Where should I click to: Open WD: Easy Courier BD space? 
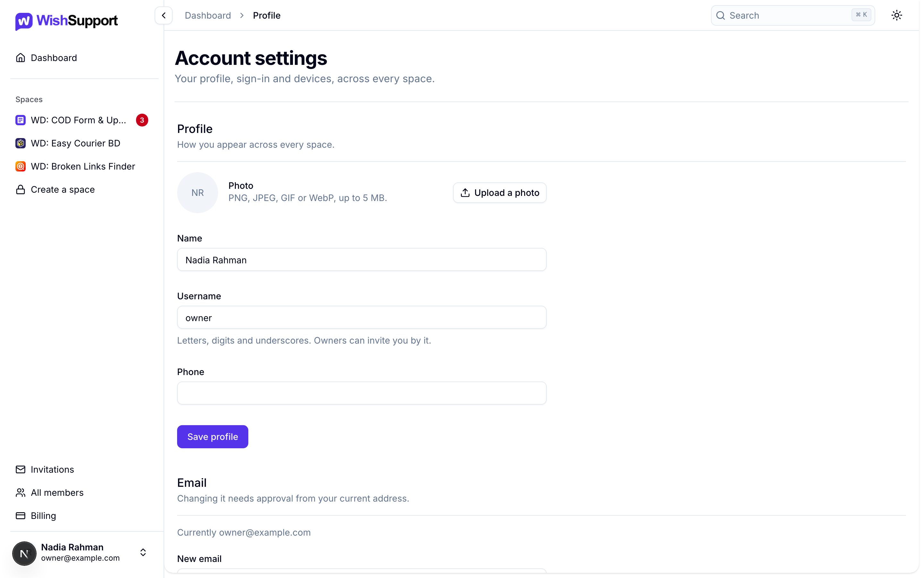(x=84, y=143)
